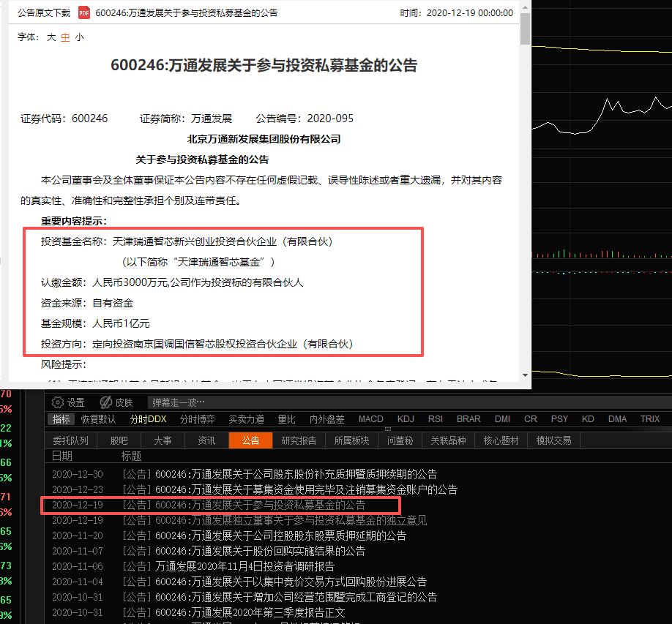This screenshot has width=672, height=624.
Task: Switch to the 资讯 tab
Action: (x=206, y=440)
